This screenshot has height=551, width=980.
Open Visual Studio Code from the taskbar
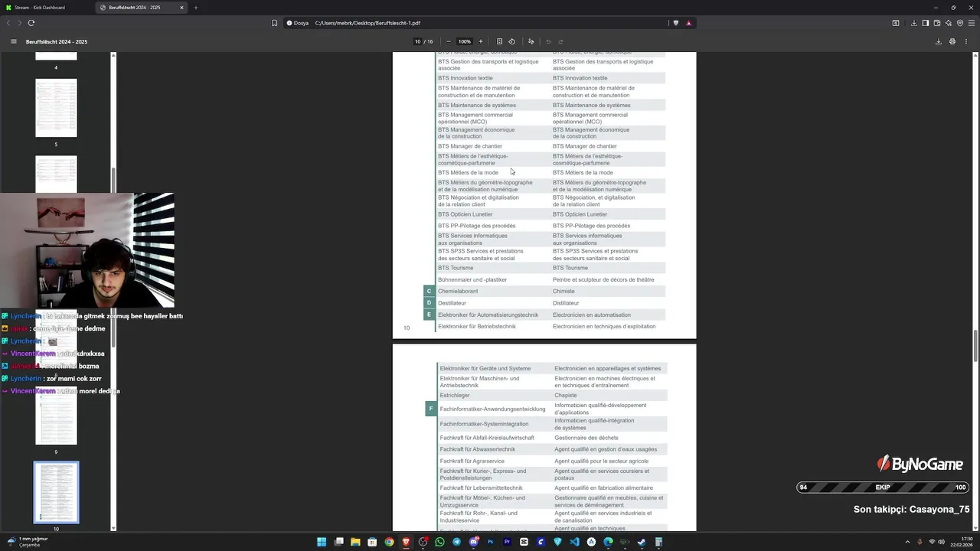point(574,542)
